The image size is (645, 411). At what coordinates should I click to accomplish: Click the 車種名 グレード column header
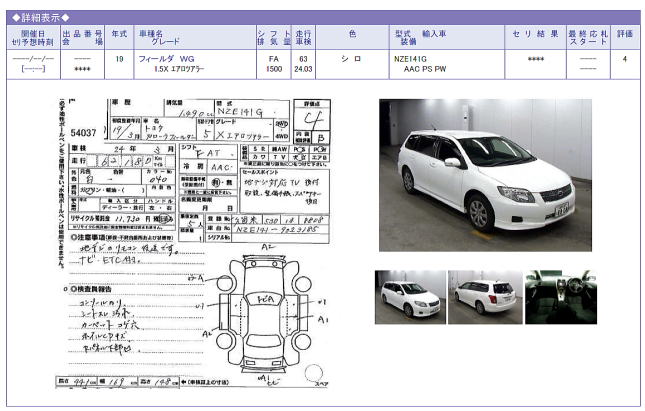[160, 37]
